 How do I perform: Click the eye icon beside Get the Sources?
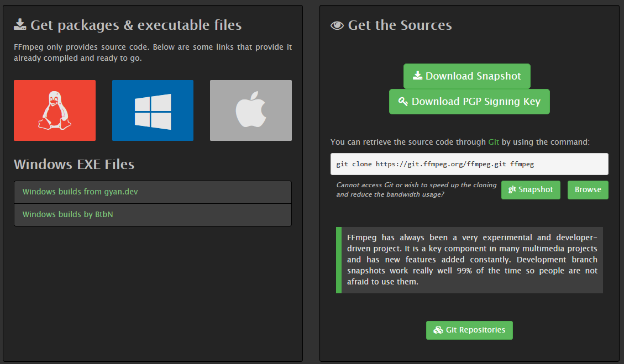[337, 25]
